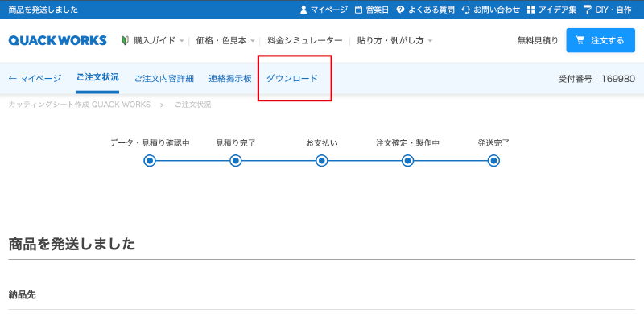The image size is (644, 321).
Task: Click breadcrumb カッティングシート作成 QUACK WORKS
Action: coord(79,105)
